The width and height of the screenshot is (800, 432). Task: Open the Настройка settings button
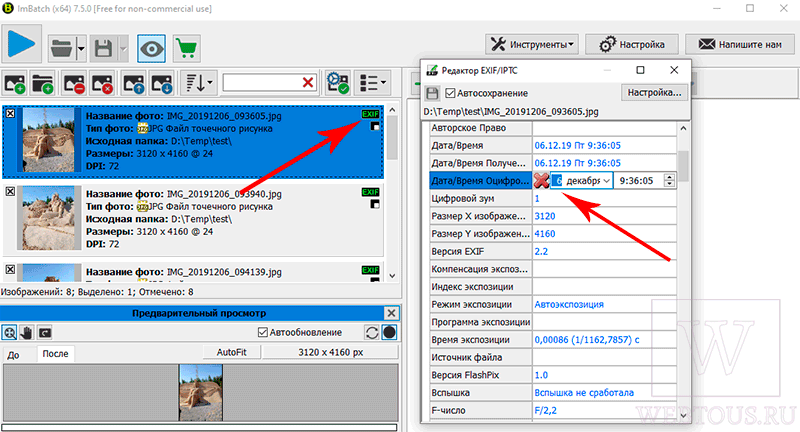(x=632, y=44)
